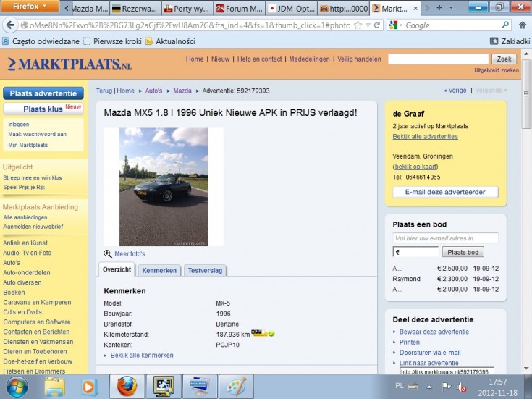Go to Mazda breadcrumb link
This screenshot has height=399, width=532.
pos(182,91)
